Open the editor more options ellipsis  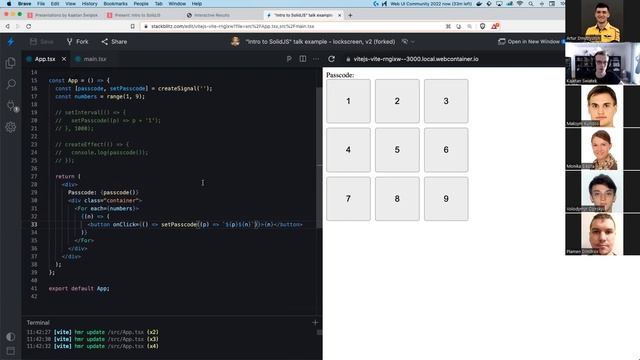pyautogui.click(x=316, y=59)
